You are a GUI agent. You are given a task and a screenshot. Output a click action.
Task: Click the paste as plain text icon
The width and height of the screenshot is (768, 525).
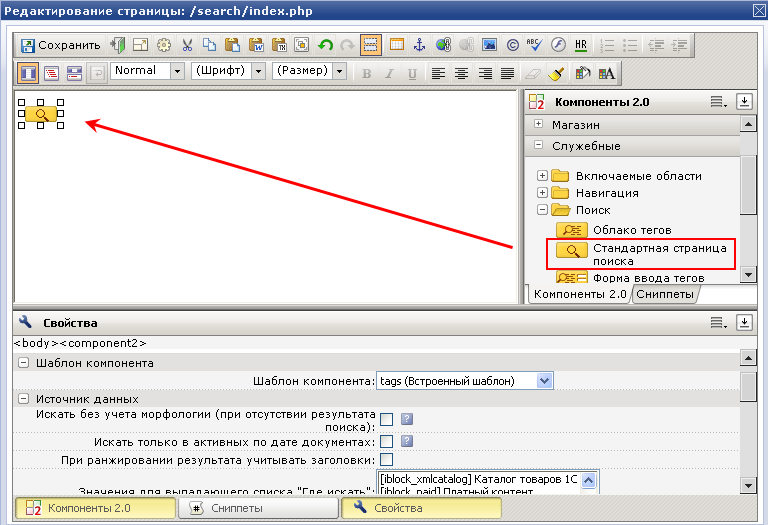point(278,45)
